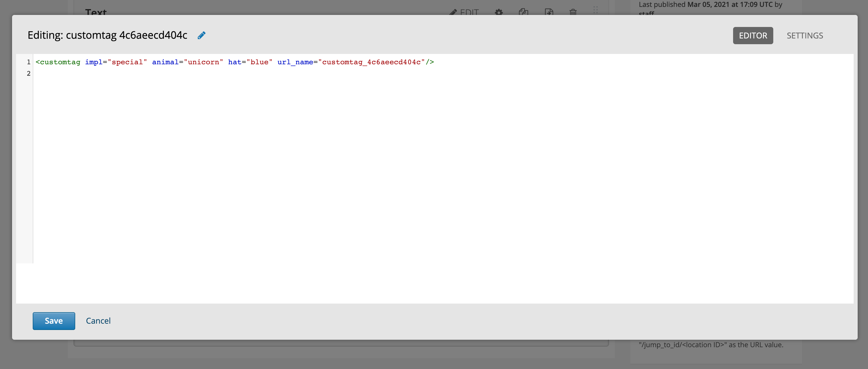This screenshot has height=369, width=868.
Task: Click the dimmed drag handle dots icon
Action: tap(595, 10)
